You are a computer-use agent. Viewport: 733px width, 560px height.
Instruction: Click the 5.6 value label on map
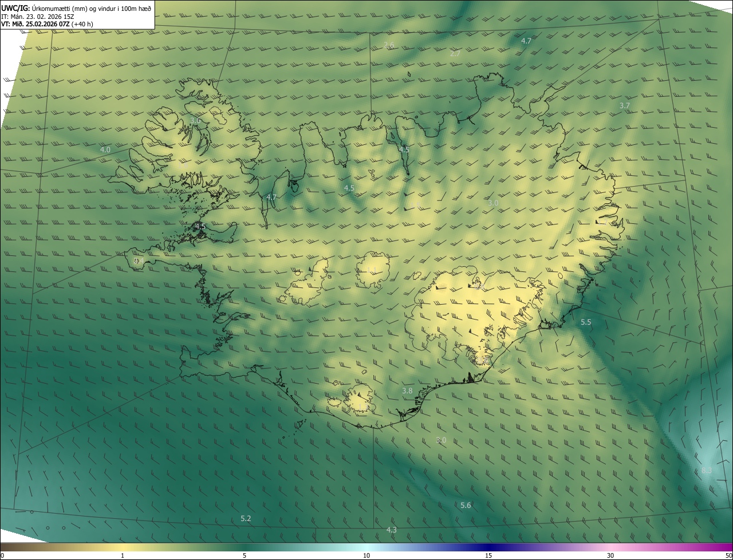point(466,505)
